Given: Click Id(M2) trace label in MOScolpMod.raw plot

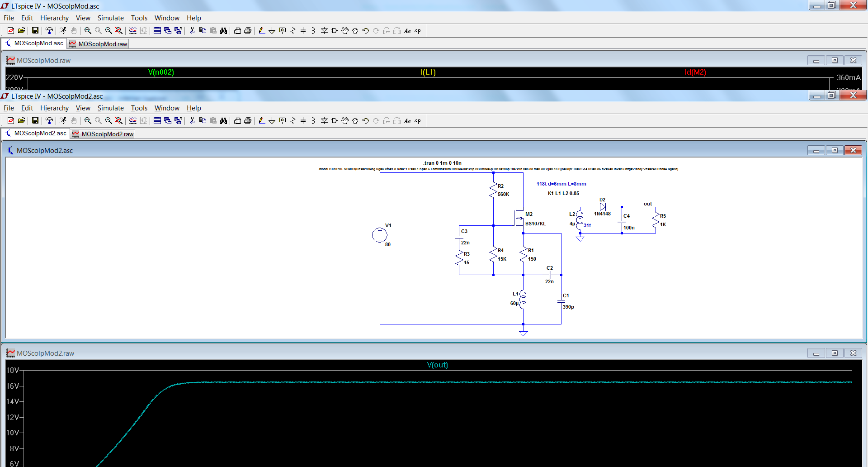Looking at the screenshot, I should [x=695, y=72].
